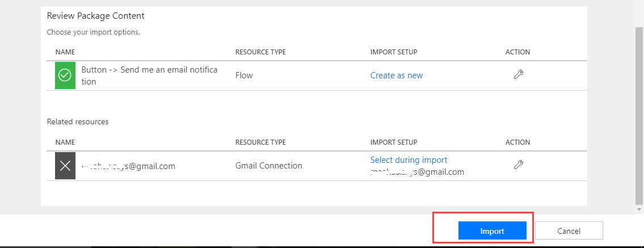Click the 'Gmail Connection' resource type text
Screen dimensions: 644x248
click(268, 166)
